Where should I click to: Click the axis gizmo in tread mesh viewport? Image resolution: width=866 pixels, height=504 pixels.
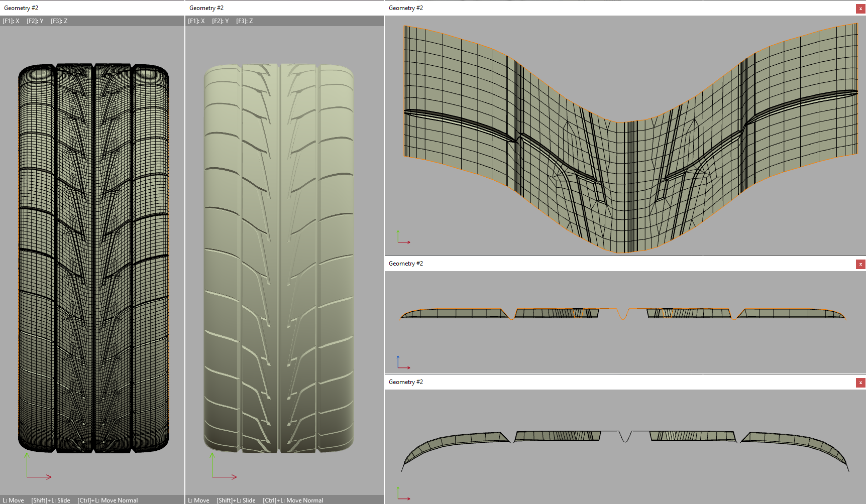click(x=403, y=237)
